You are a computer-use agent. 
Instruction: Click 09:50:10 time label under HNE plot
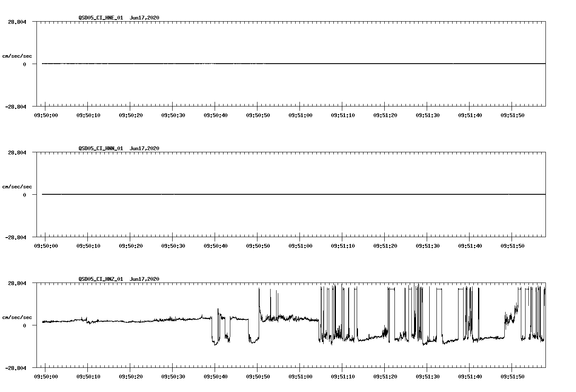coord(88,115)
